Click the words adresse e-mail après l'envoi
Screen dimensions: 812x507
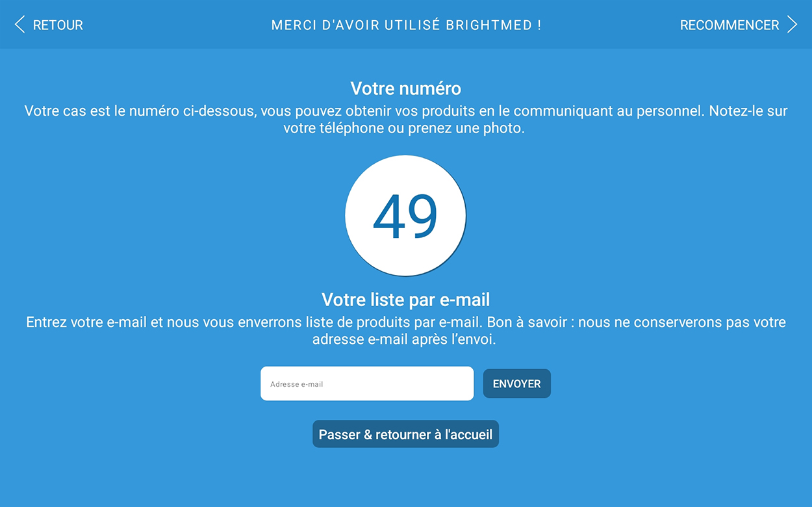point(403,339)
